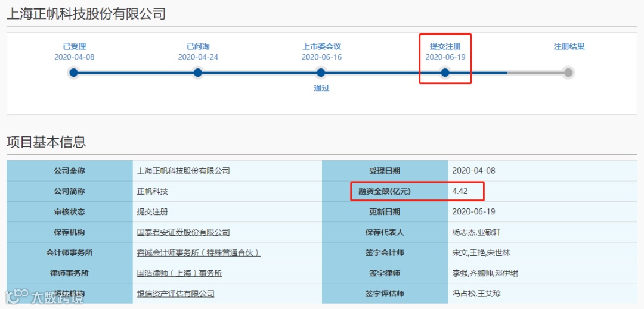Select the 提交注册 stage label
The width and height of the screenshot is (644, 309).
coord(445,46)
